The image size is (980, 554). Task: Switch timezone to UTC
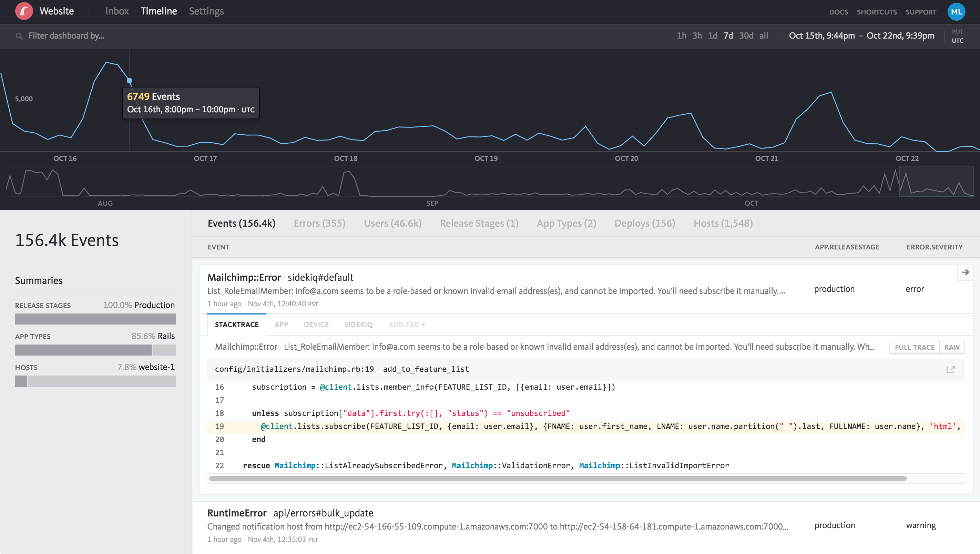(957, 40)
